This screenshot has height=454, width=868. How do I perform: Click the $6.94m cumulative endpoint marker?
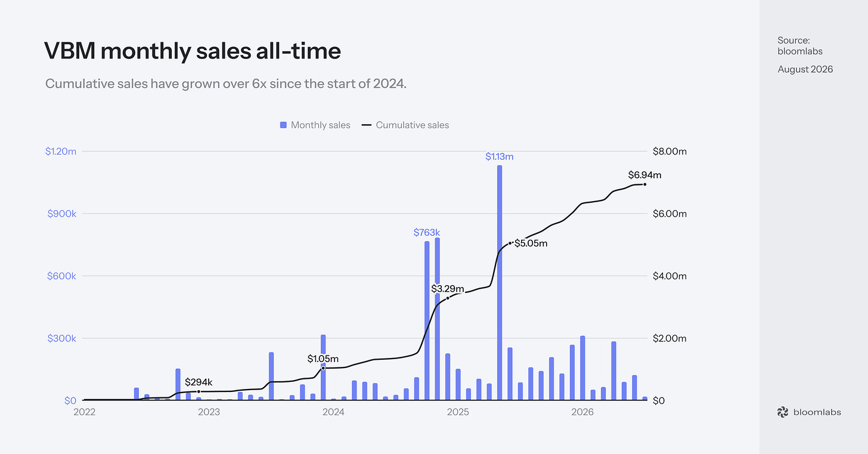644,184
